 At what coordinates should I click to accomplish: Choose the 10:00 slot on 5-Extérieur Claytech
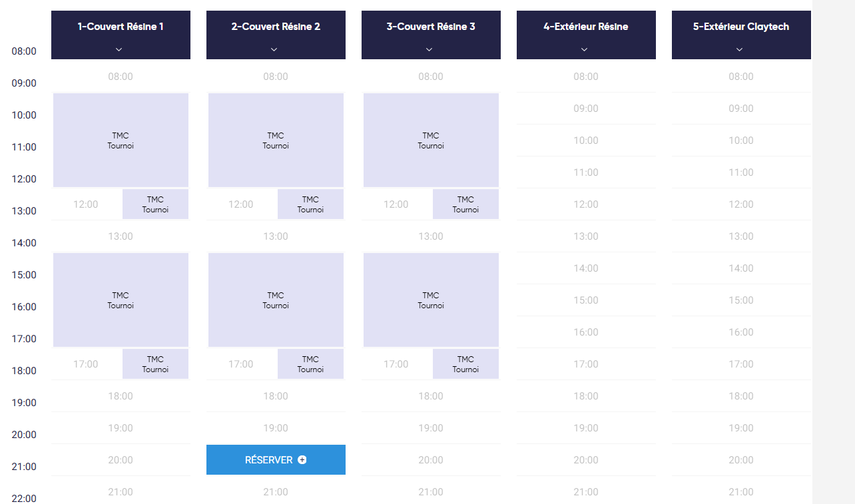click(x=741, y=140)
